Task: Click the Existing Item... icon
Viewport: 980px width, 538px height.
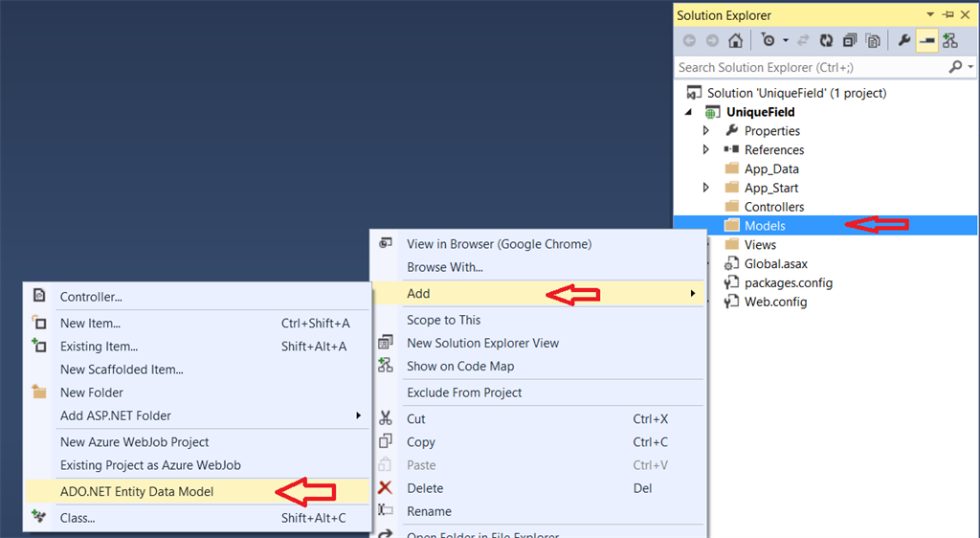Action: (39, 345)
